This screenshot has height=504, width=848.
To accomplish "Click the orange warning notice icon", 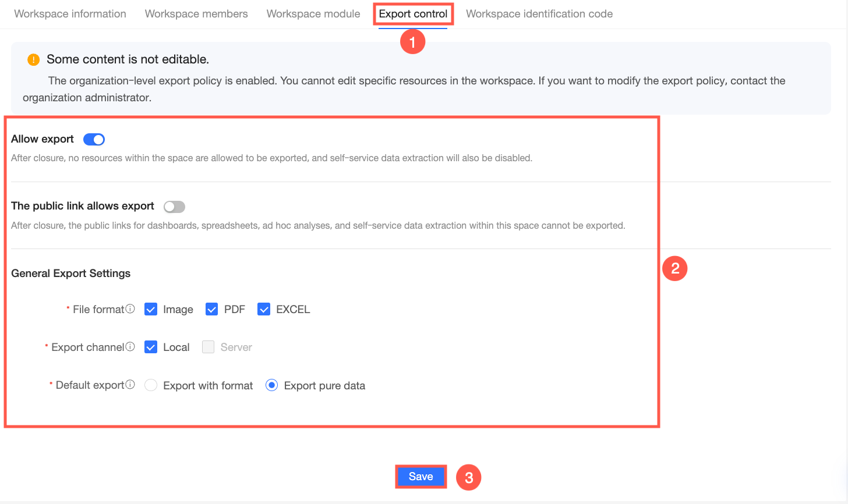I will tap(34, 59).
